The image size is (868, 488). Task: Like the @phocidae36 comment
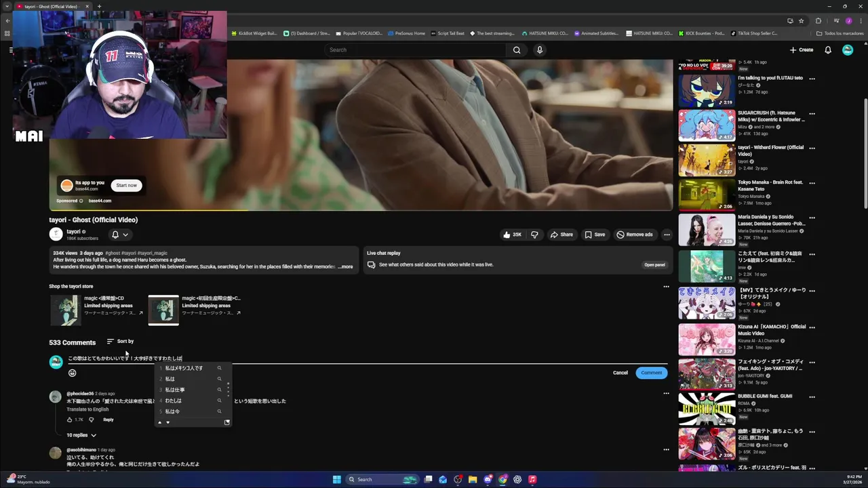click(x=69, y=420)
